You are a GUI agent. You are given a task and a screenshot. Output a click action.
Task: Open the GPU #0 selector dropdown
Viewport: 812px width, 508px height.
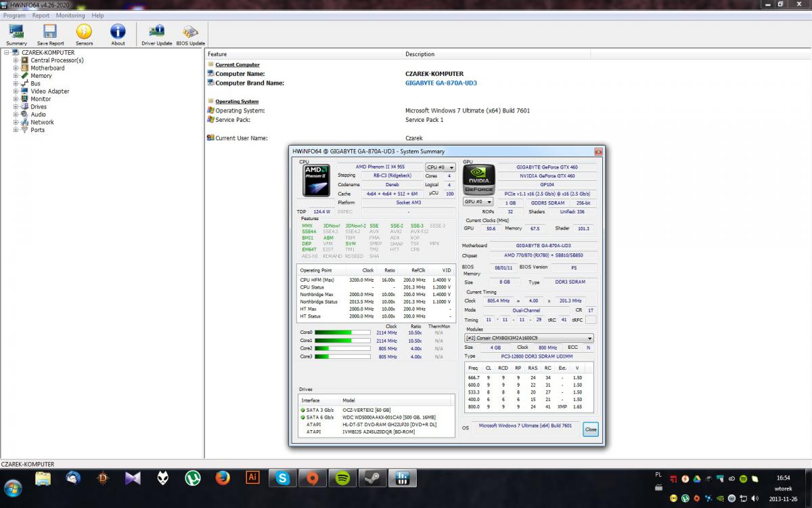tap(478, 201)
